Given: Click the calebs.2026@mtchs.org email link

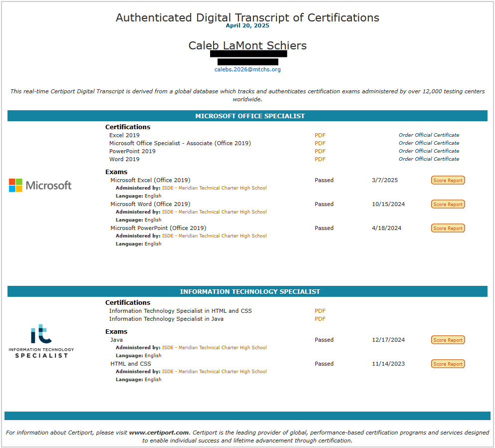Looking at the screenshot, I should coord(247,69).
